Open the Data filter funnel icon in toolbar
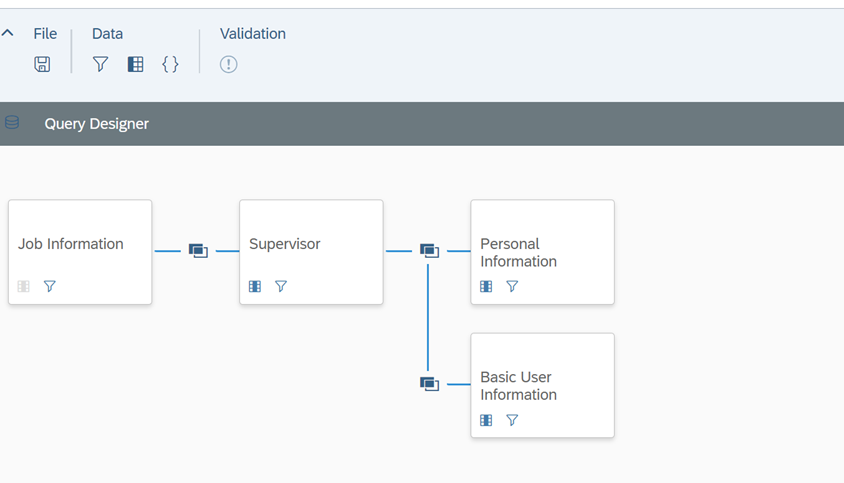This screenshot has width=844, height=483. click(100, 64)
